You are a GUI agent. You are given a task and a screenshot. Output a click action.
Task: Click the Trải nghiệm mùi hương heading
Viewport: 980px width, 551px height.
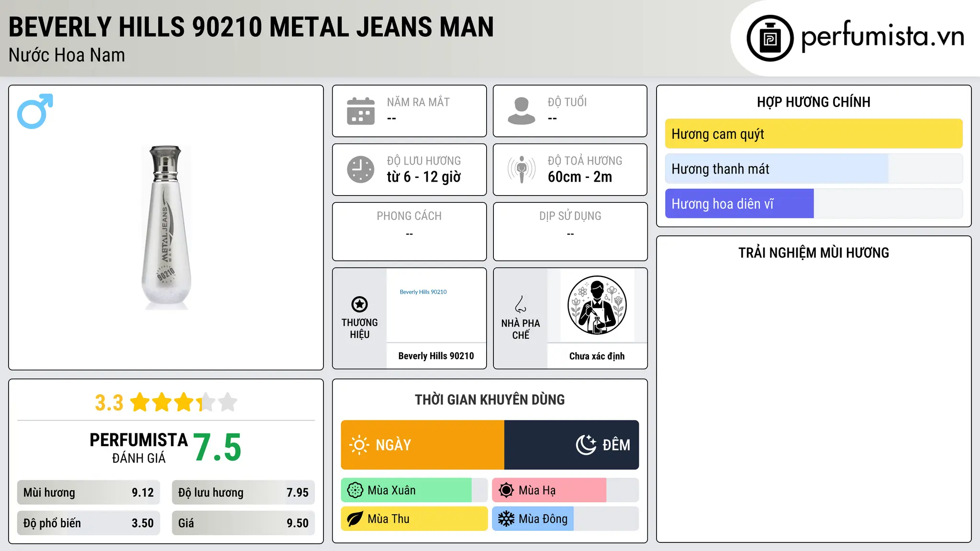pyautogui.click(x=813, y=253)
